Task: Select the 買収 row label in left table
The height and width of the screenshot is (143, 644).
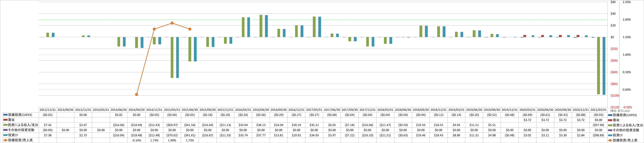Action: click(11, 120)
